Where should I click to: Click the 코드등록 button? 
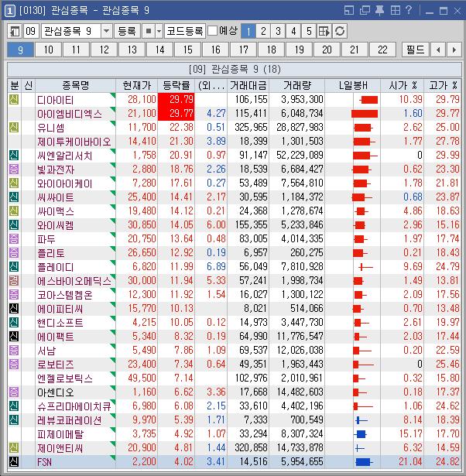(x=185, y=31)
